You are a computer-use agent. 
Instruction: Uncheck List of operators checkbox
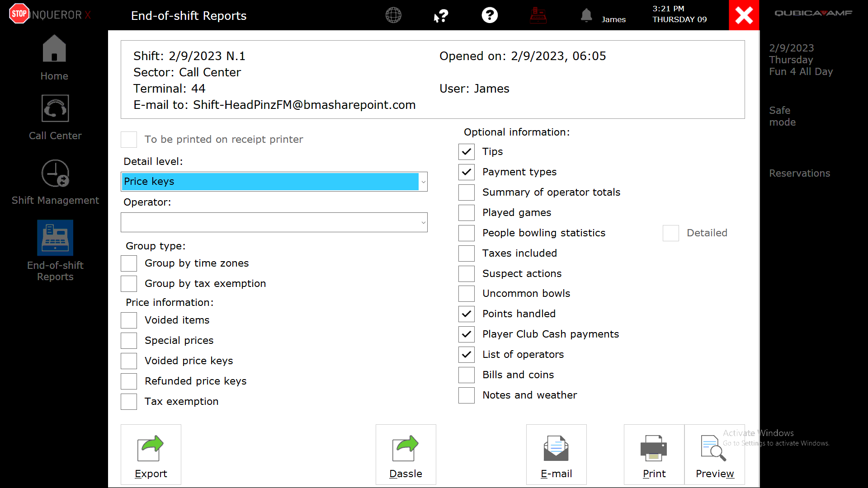pos(467,355)
